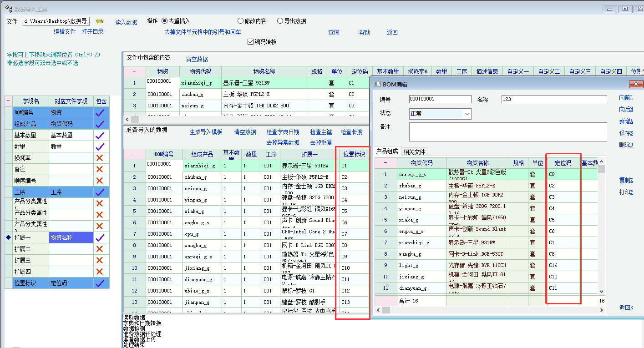This screenshot has width=644, height=348.
Task: Close the BOM编辑 dialog
Action: (x=635, y=84)
